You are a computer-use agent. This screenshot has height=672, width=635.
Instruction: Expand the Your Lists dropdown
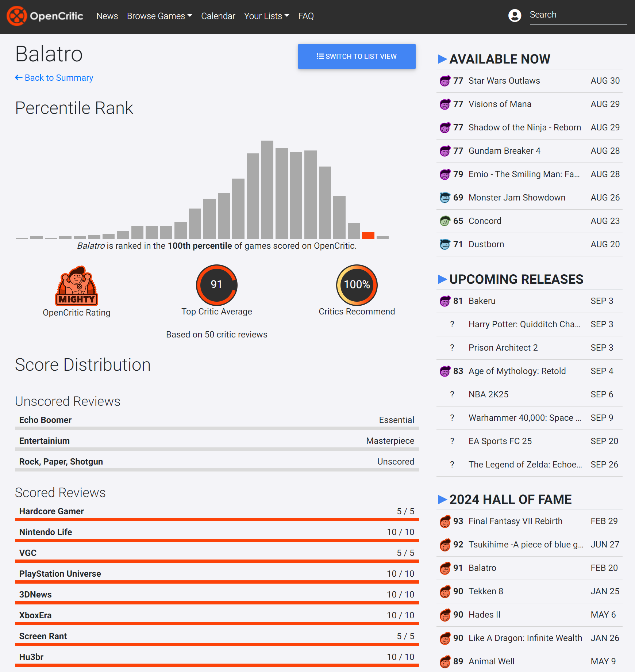(x=266, y=16)
